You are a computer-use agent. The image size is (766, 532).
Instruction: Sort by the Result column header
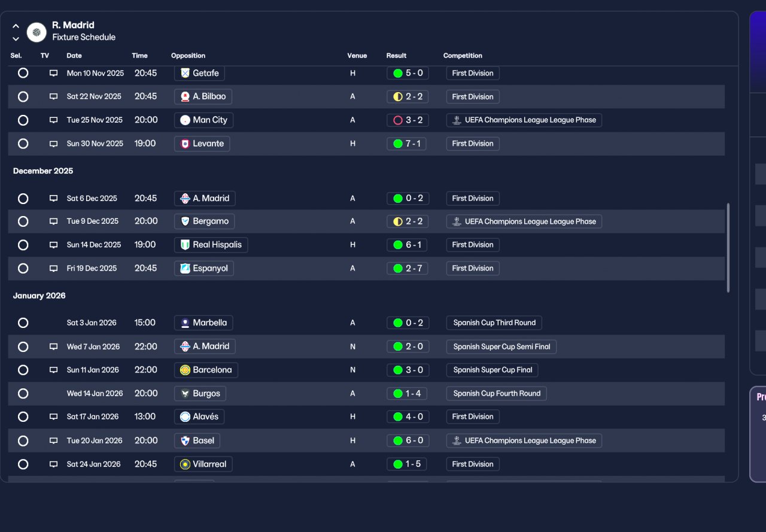(396, 56)
